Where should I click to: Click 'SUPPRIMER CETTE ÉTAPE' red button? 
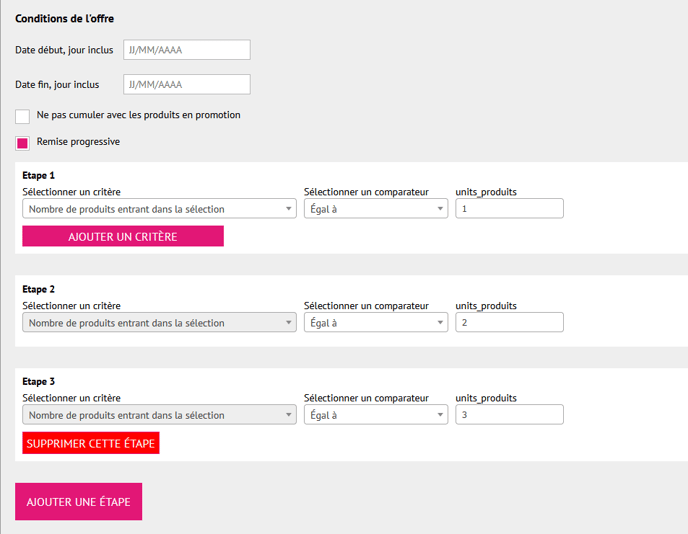point(91,443)
